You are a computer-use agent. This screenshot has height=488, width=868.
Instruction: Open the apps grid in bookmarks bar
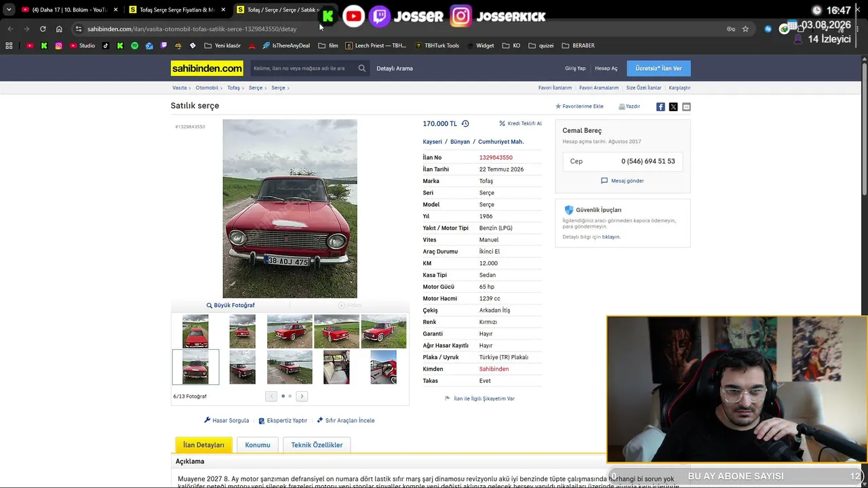click(x=9, y=45)
